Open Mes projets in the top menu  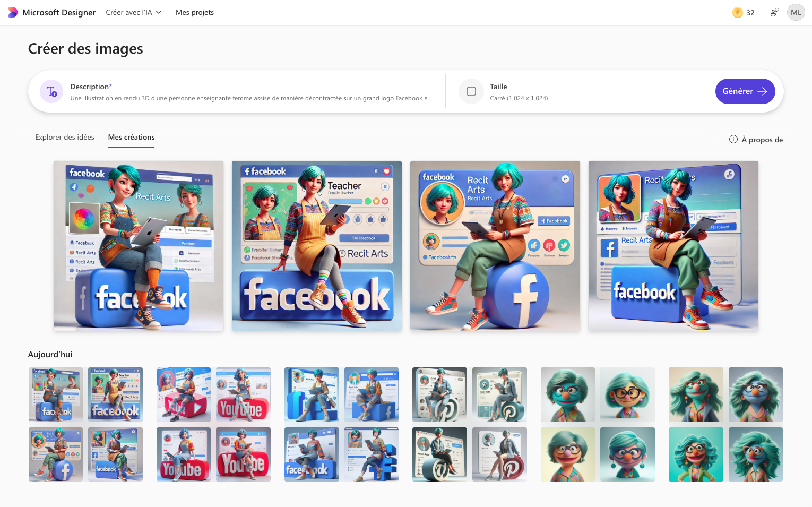195,12
